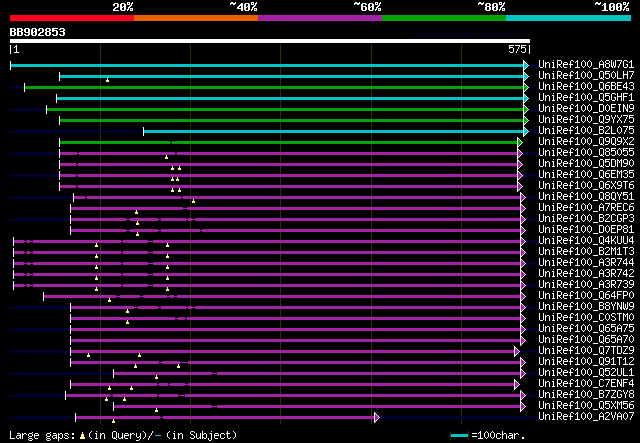Select the UniRef100_Q65A75 label

tap(586, 329)
